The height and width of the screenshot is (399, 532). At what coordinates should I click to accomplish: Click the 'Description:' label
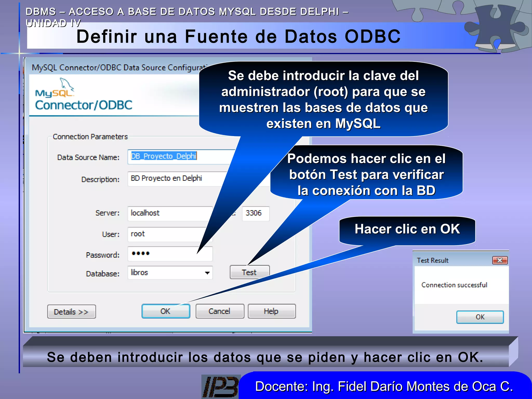[101, 179]
